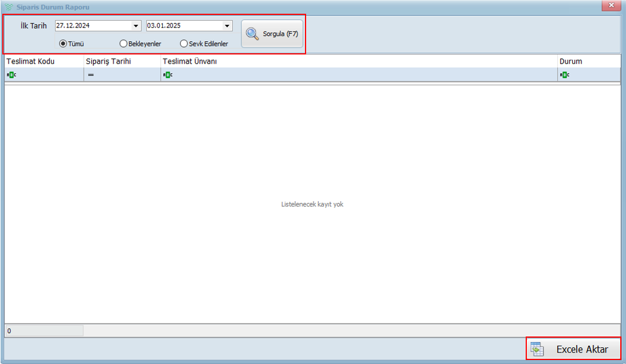Choose the Bekleyenler radio option
Viewport: 626px width, 364px height.
tap(123, 44)
